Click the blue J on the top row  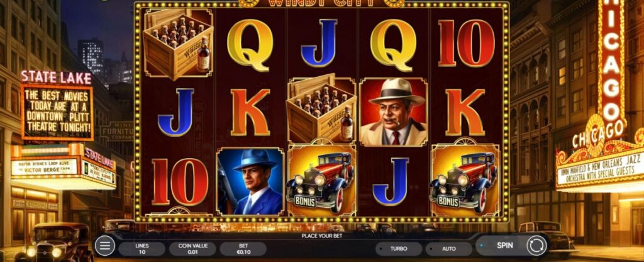click(319, 43)
